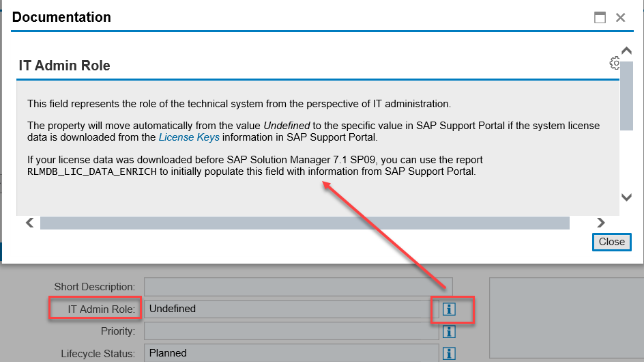Viewport: 644px width, 362px height.
Task: Click the IT Admin Role heading
Action: coord(65,66)
